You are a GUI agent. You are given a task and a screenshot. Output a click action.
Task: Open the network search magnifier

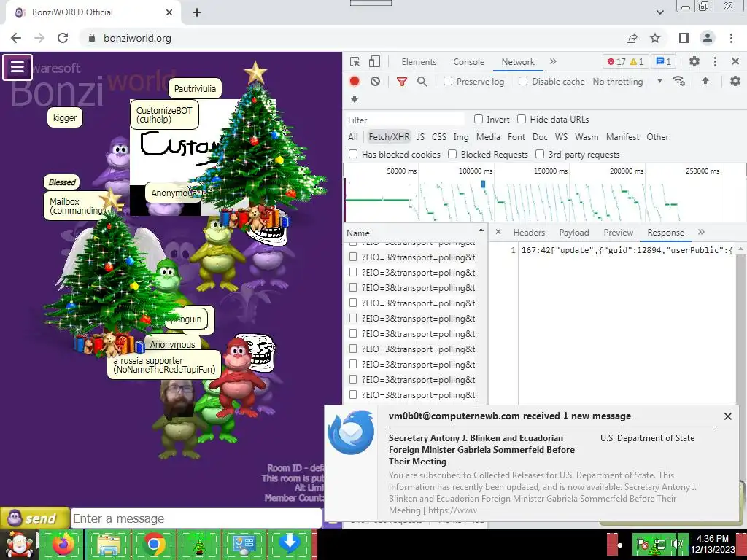click(422, 82)
